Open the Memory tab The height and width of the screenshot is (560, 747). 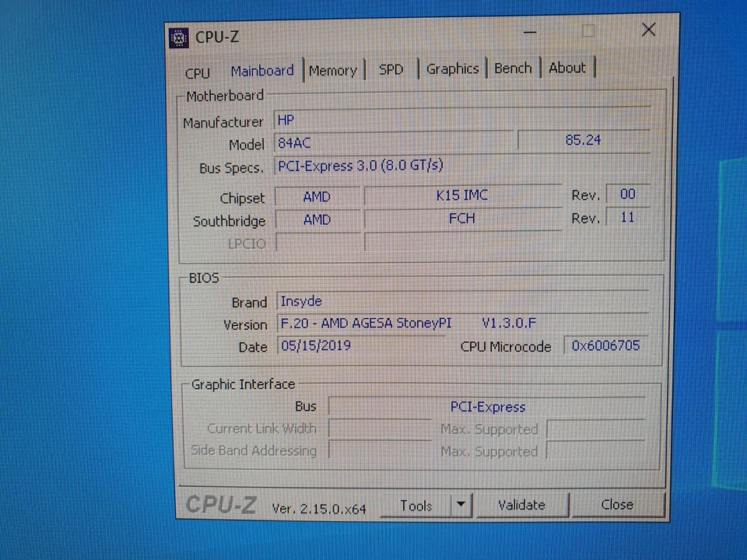332,71
